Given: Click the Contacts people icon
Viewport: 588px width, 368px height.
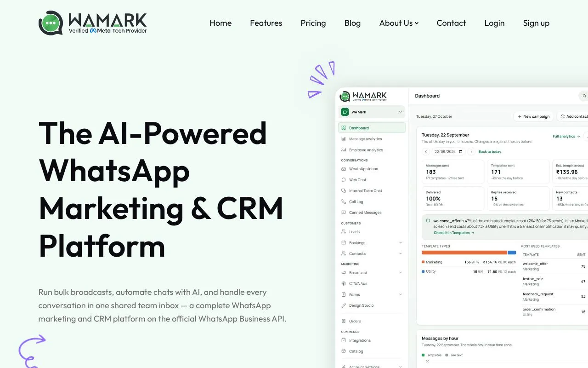Looking at the screenshot, I should point(344,253).
